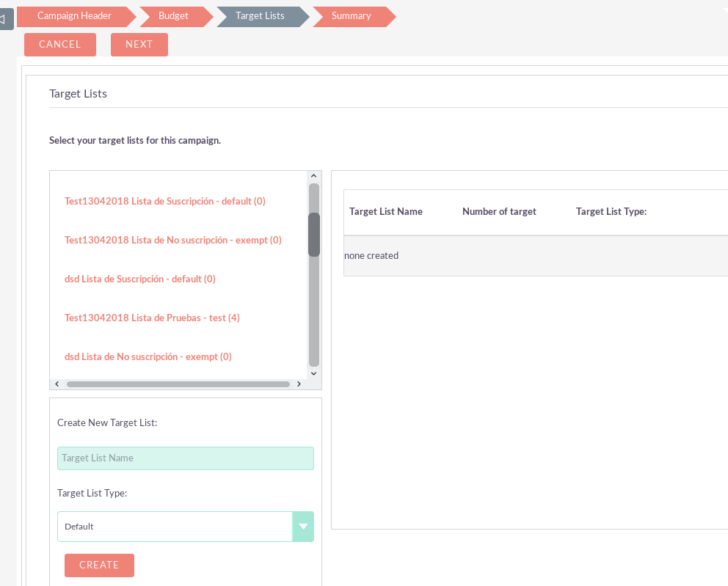
Task: Choose dsd Lista de Suscripción default
Action: tap(140, 279)
